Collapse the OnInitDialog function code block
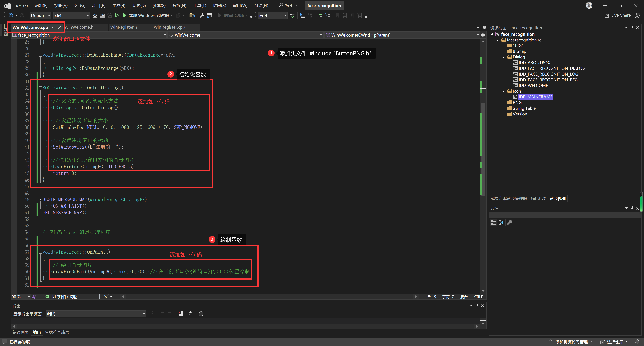644x346 pixels. (40, 88)
